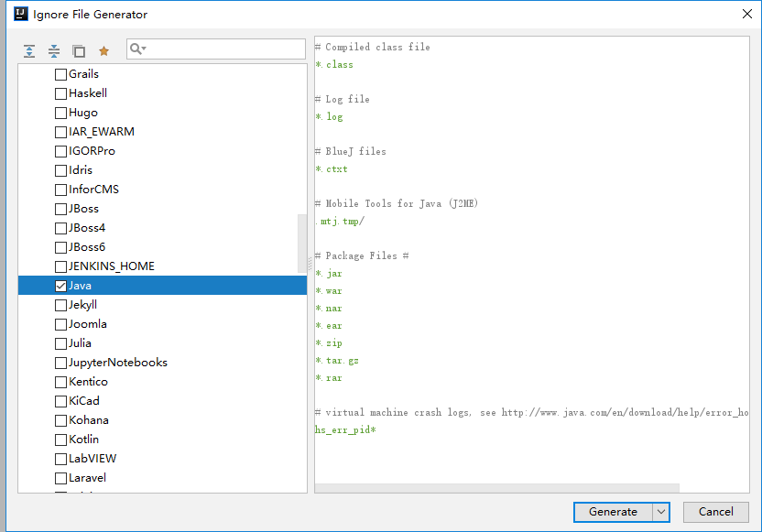Check the Haskell checkbox
Image resolution: width=762 pixels, height=532 pixels.
point(60,93)
